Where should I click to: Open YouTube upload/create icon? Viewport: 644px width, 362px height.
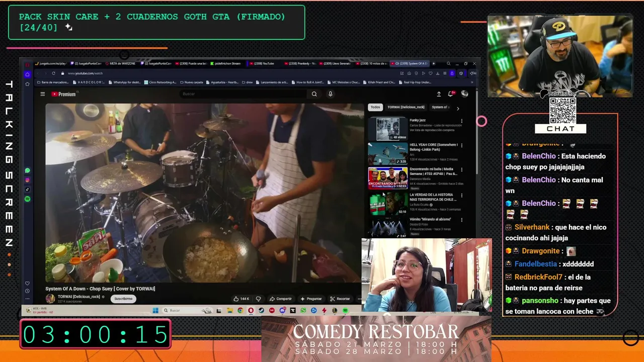pyautogui.click(x=439, y=94)
